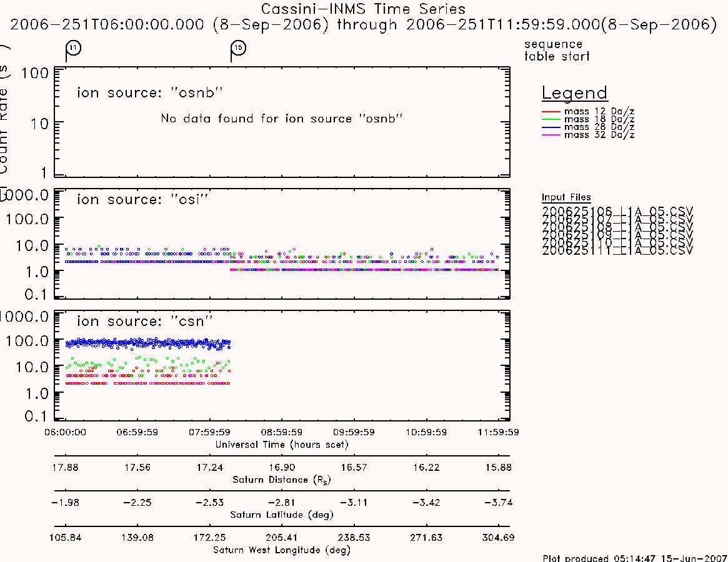Click the 'Plot produced 05:14:47 15-Jun-2007' footer
728x562 pixels.
[x=635, y=558]
